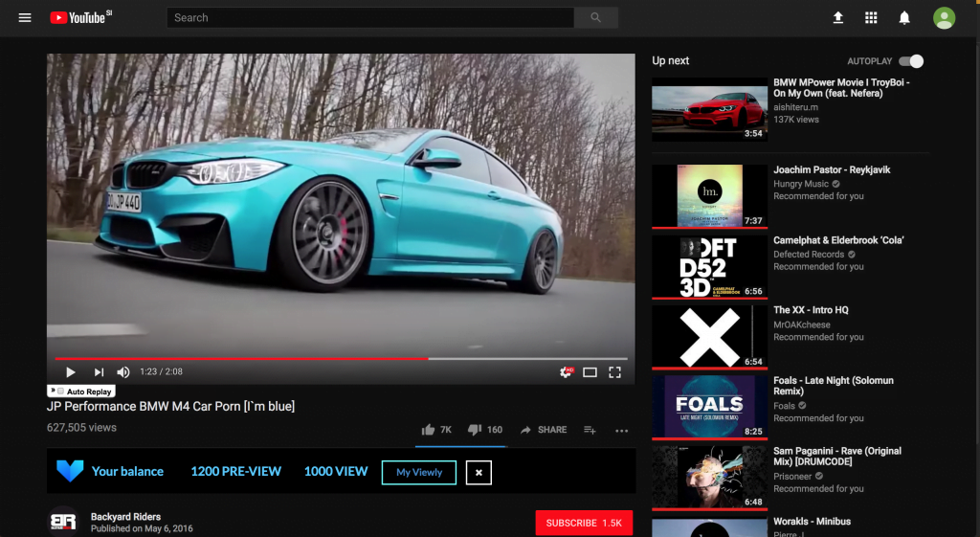Mute the video with the speaker icon

pos(123,372)
